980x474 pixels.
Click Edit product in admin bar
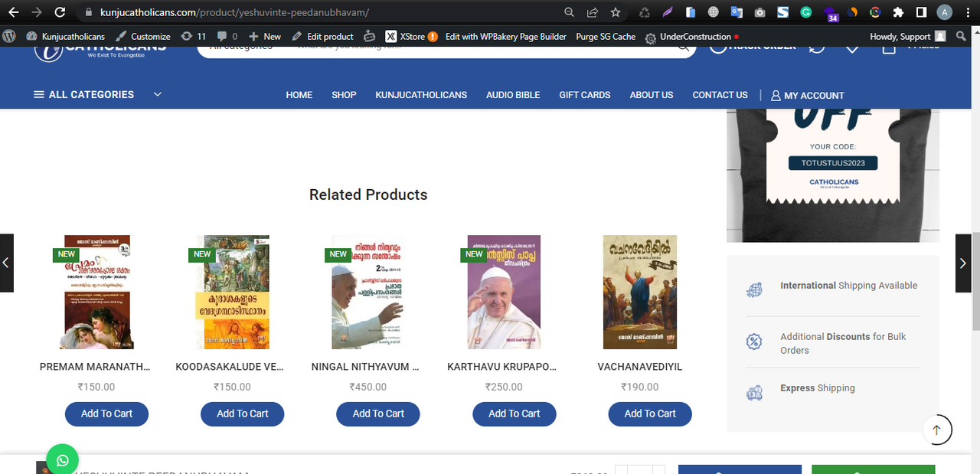pos(322,36)
